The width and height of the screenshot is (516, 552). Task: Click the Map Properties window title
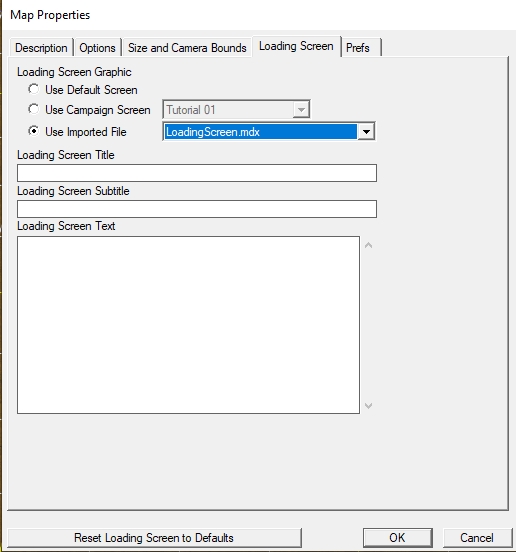pyautogui.click(x=50, y=15)
